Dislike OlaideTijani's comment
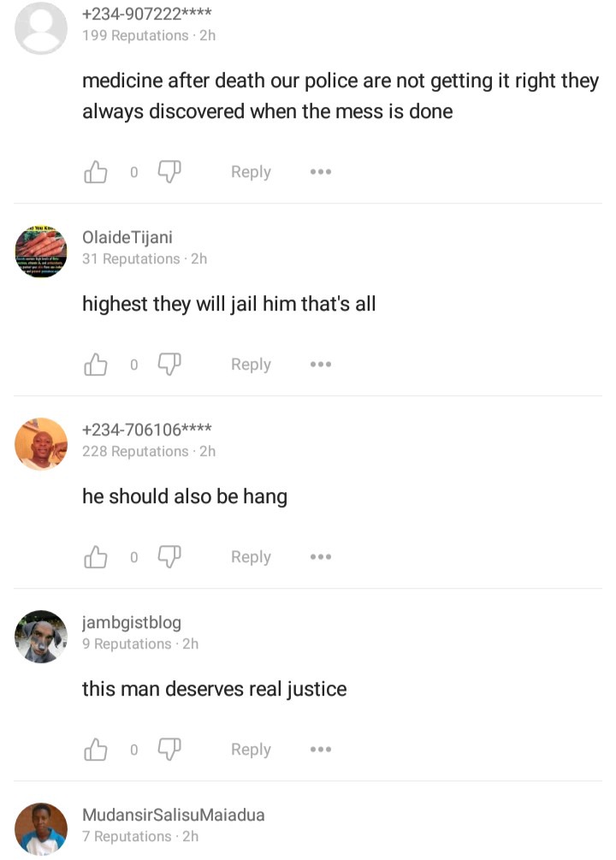The width and height of the screenshot is (616, 860). tap(169, 365)
